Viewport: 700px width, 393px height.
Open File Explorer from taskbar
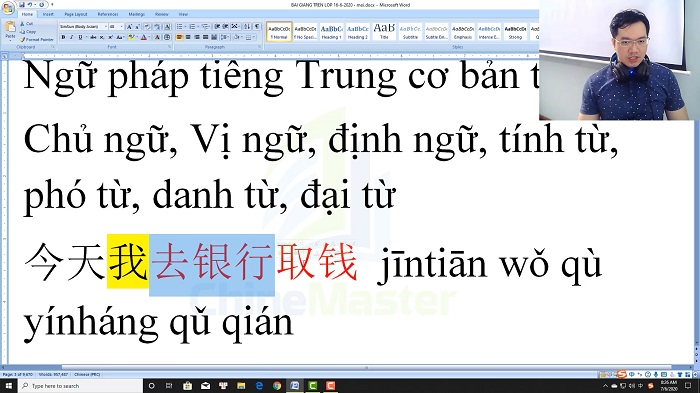coord(241,385)
